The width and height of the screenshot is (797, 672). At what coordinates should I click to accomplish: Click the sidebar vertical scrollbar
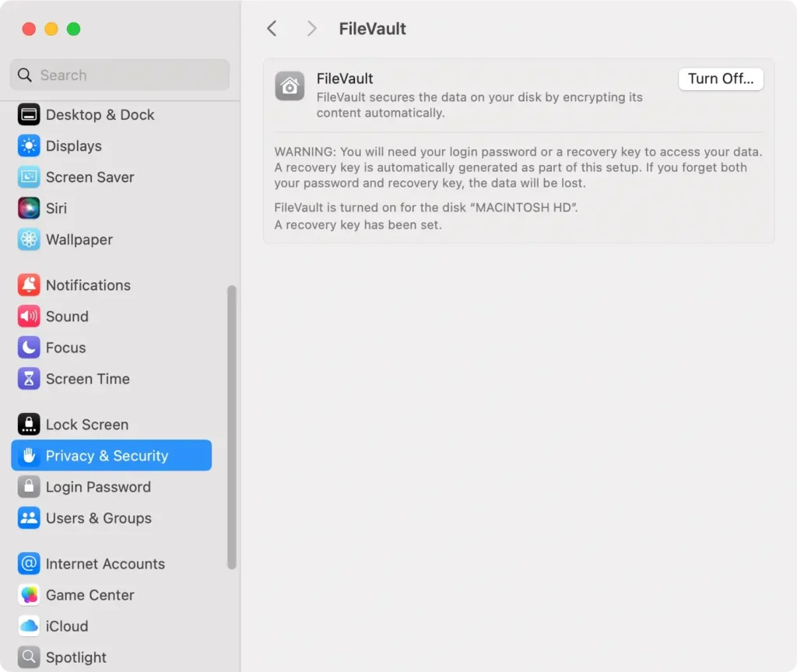point(232,427)
